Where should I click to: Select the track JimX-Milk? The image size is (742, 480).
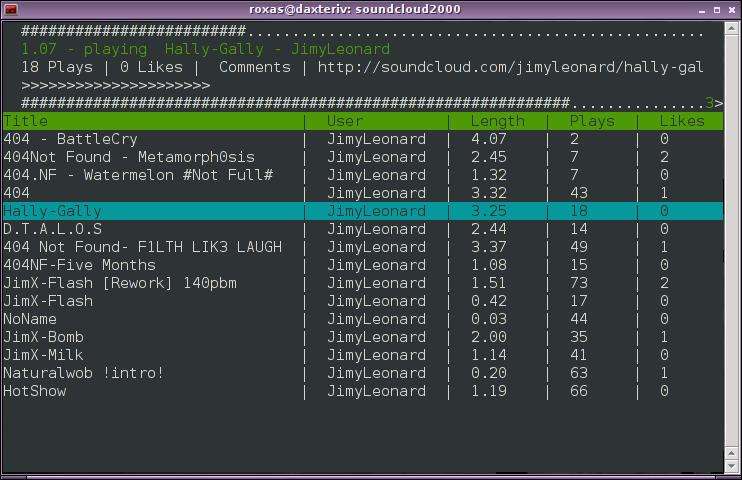[362, 355]
